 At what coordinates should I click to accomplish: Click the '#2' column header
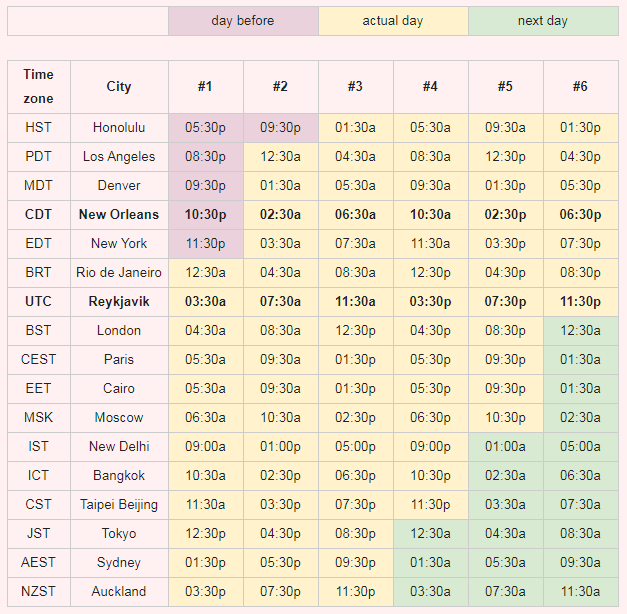(281, 87)
